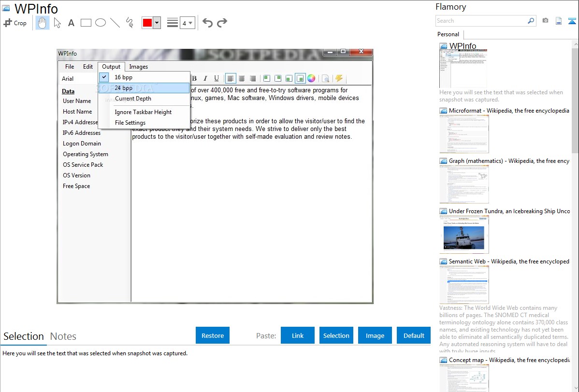Click the camera snapshot icon

coord(545,21)
